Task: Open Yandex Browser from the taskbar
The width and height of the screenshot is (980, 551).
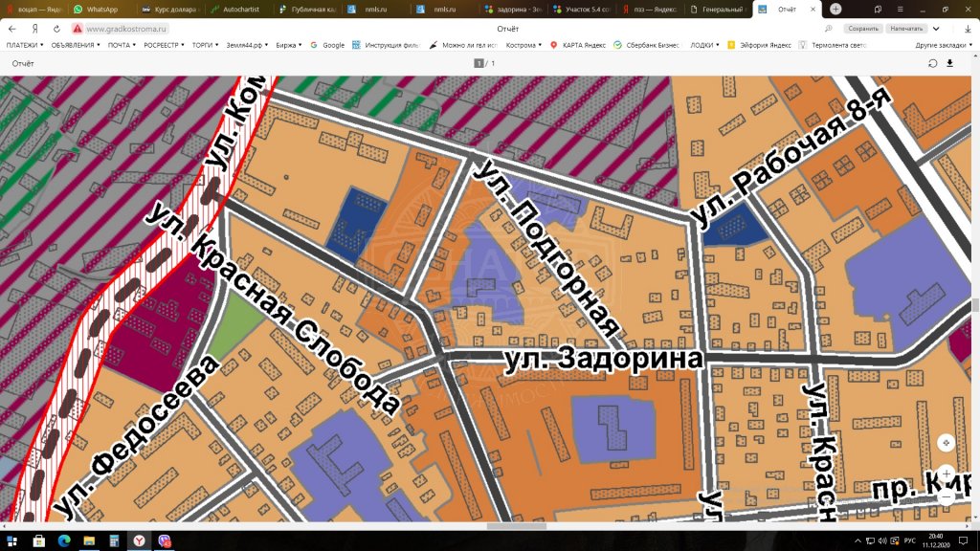Action: coord(139,540)
